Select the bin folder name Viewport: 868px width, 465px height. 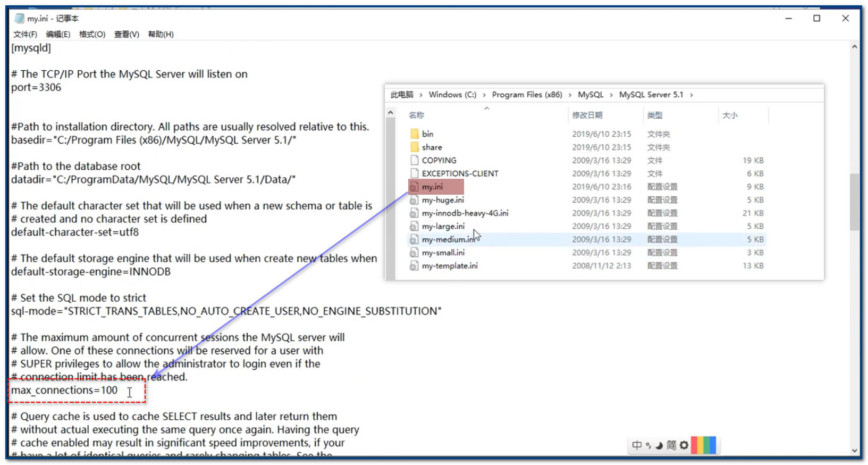[428, 134]
